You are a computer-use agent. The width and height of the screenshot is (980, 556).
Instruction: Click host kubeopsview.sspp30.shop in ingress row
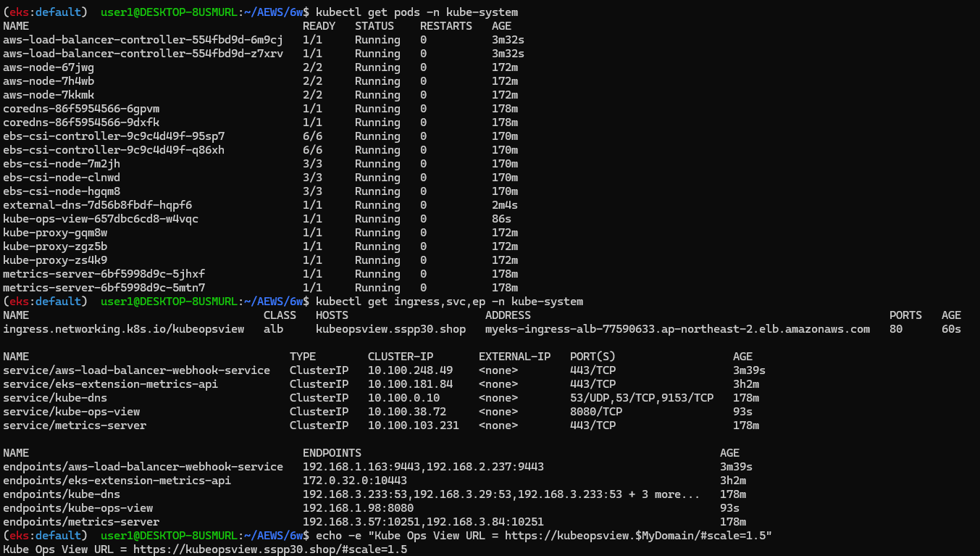[391, 329]
